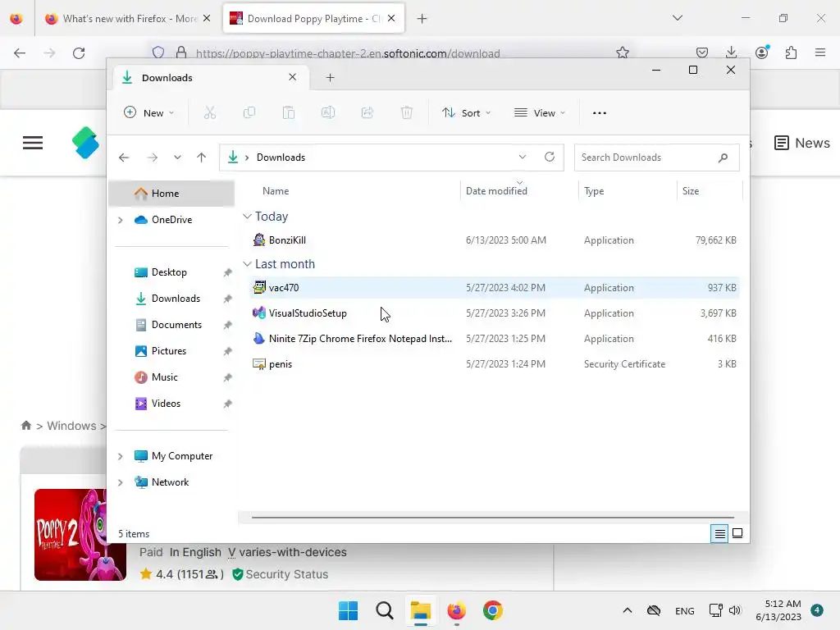Bookmark this page with the star icon
This screenshot has width=840, height=630.
(622, 52)
